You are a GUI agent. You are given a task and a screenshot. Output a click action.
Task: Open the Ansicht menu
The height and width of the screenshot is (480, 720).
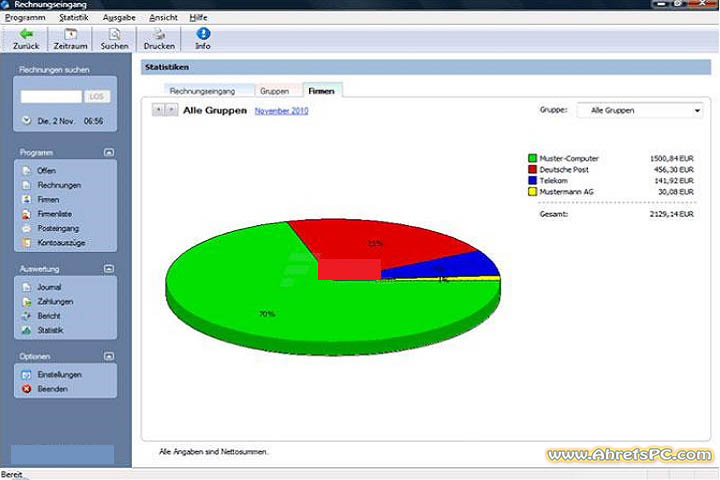click(x=163, y=17)
